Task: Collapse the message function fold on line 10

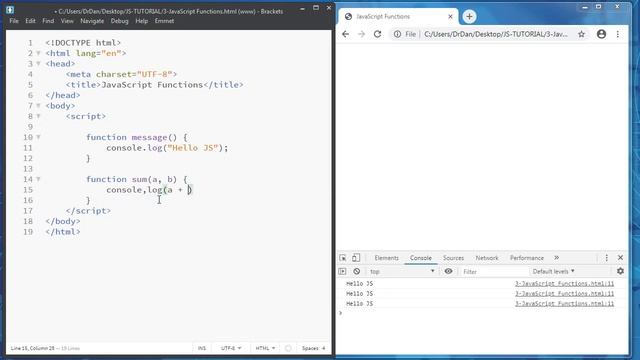Action: 38,137
